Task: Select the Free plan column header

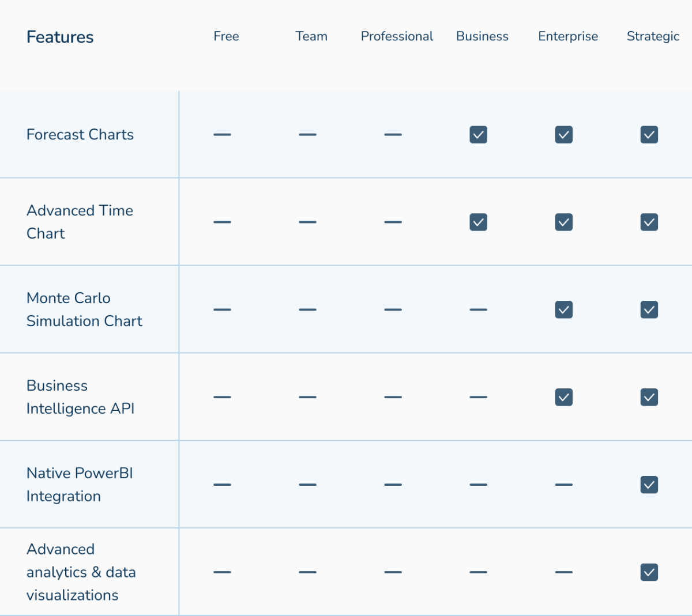Action: click(x=226, y=36)
